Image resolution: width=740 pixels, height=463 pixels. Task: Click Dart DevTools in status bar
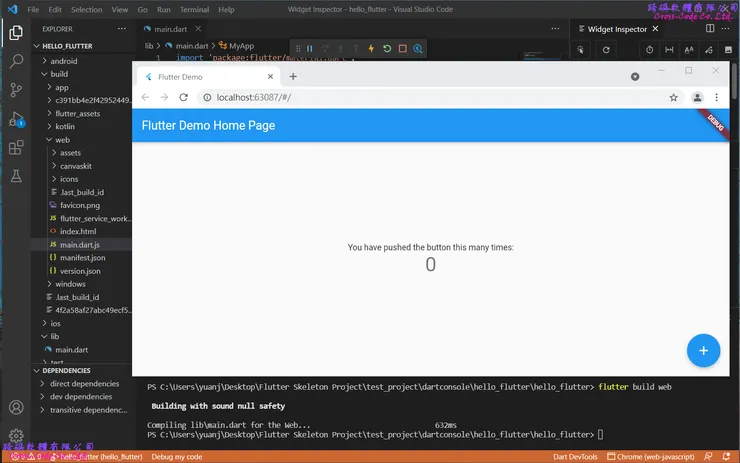click(575, 456)
